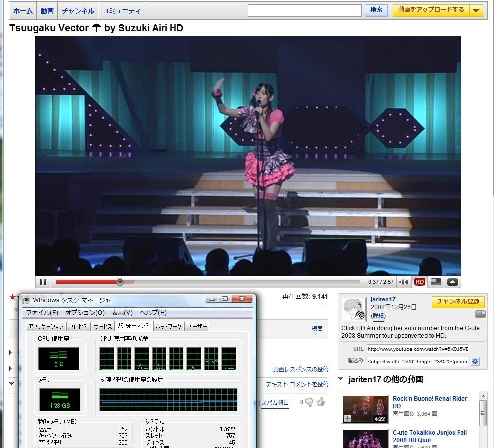Open Rock'n Buono! Renai Rider HD link
494x448 pixels.
pyautogui.click(x=430, y=402)
